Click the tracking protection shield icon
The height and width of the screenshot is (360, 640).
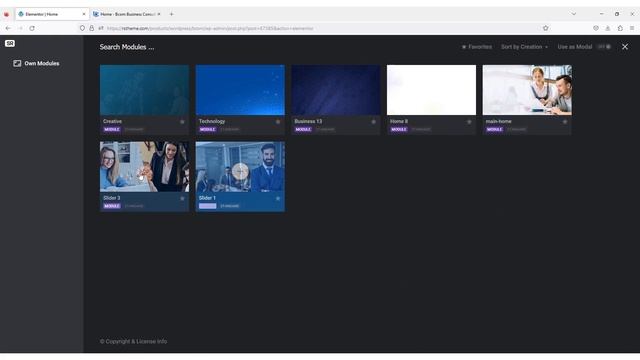(x=82, y=28)
